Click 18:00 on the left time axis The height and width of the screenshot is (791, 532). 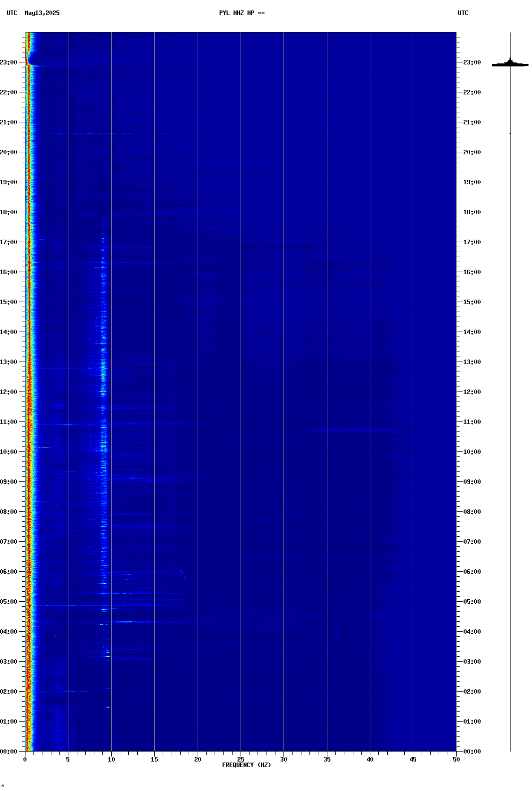click(8, 212)
